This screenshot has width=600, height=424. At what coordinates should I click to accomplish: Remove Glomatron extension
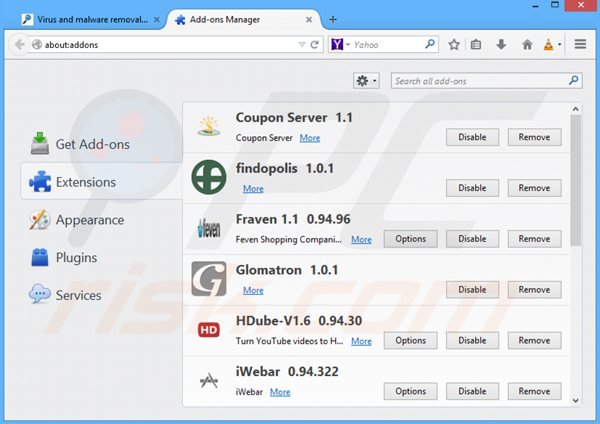[534, 290]
